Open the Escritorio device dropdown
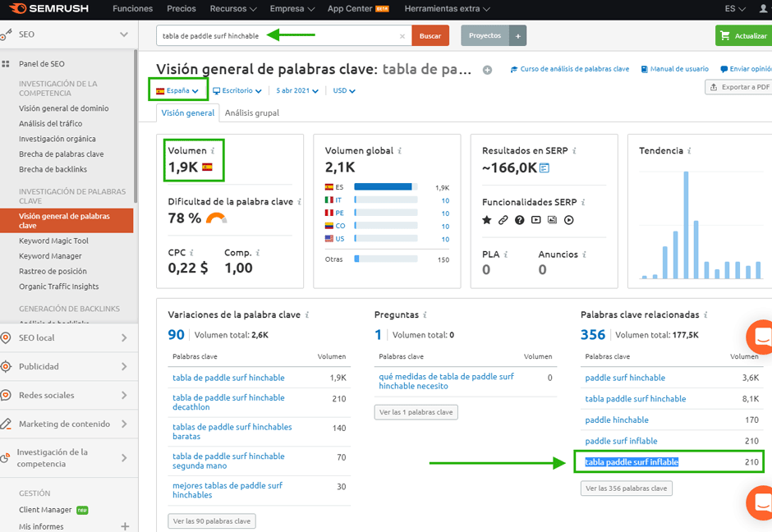This screenshot has width=772, height=532. point(237,91)
